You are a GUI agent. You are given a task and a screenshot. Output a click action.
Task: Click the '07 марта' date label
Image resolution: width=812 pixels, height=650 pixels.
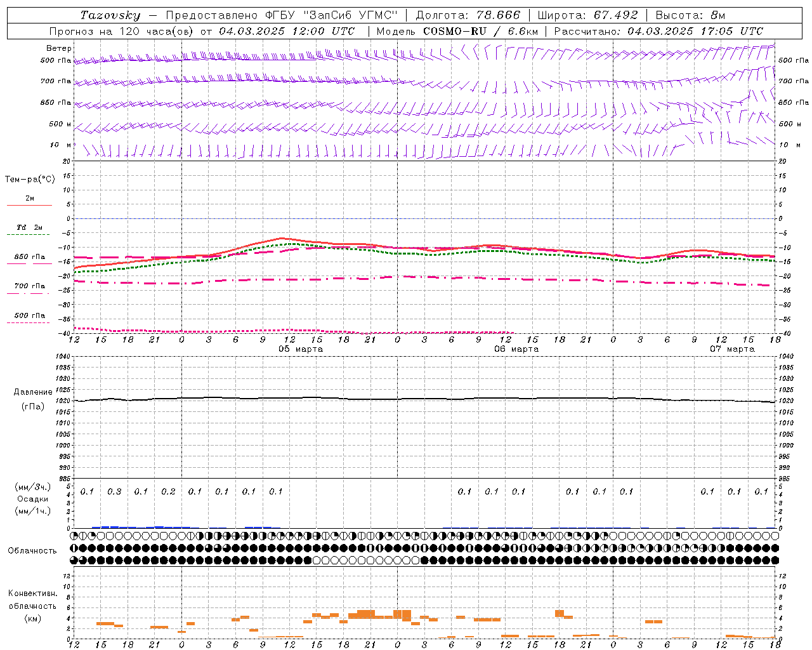(x=732, y=349)
